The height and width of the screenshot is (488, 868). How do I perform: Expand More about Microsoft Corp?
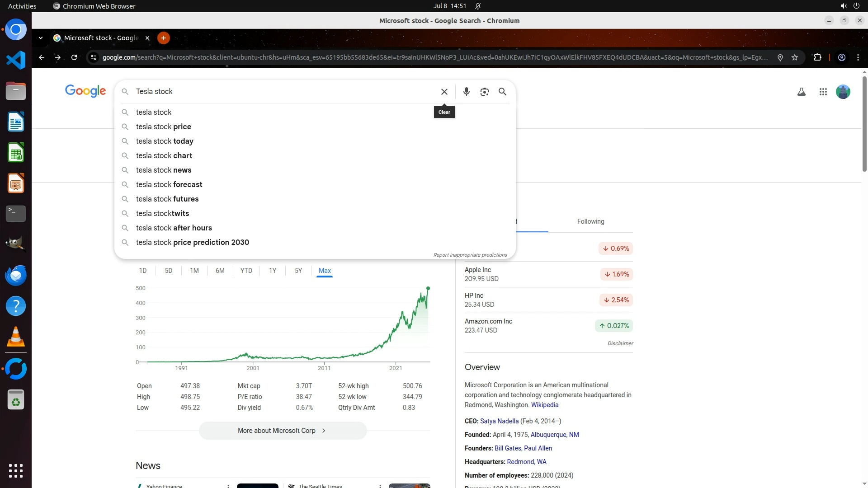point(283,431)
